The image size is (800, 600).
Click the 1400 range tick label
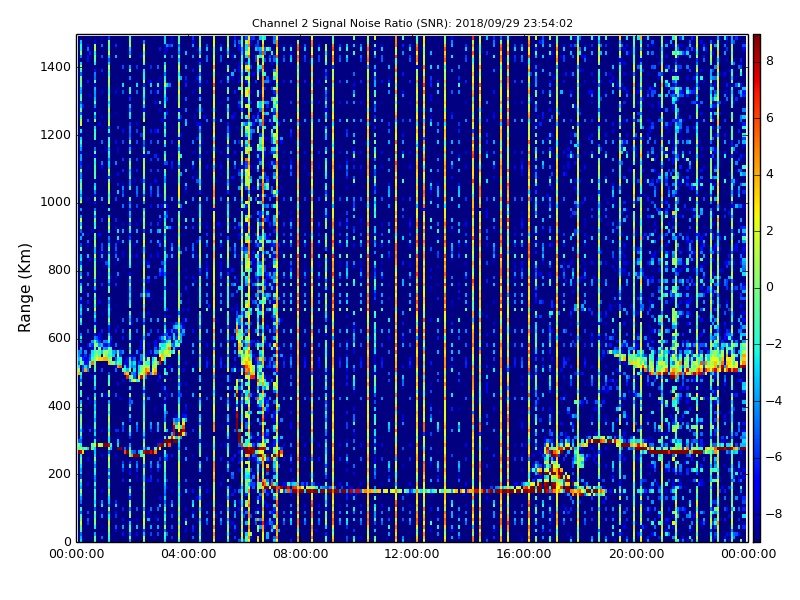click(55, 67)
